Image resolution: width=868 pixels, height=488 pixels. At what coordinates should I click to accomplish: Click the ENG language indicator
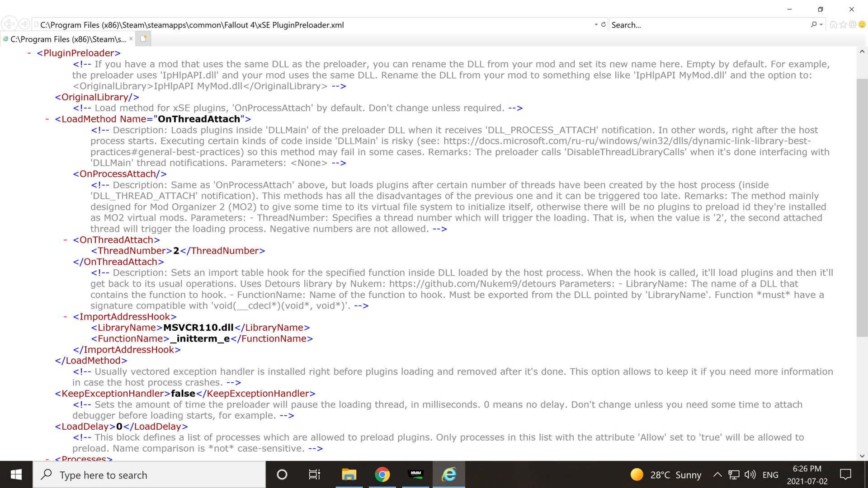pos(770,475)
